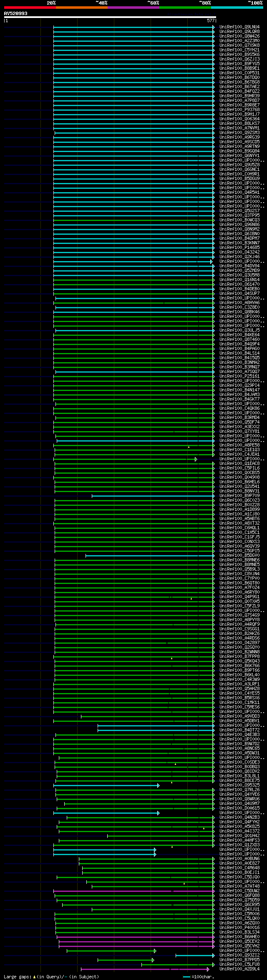Select hit label UniRef100_A2D9L4
Image resolution: width=267 pixels, height=980 pixels.
pyautogui.click(x=239, y=969)
